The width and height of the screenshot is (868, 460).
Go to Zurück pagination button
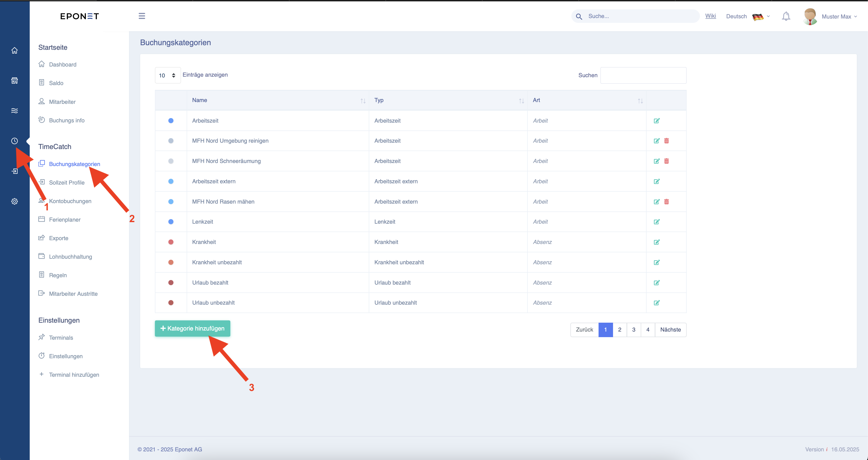coord(584,330)
